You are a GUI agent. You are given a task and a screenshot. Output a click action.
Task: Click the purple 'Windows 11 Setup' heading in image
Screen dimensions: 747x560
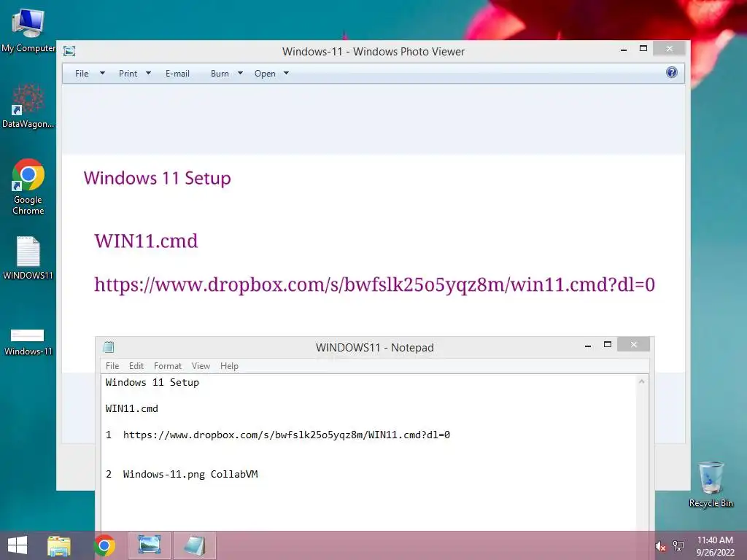click(x=158, y=178)
